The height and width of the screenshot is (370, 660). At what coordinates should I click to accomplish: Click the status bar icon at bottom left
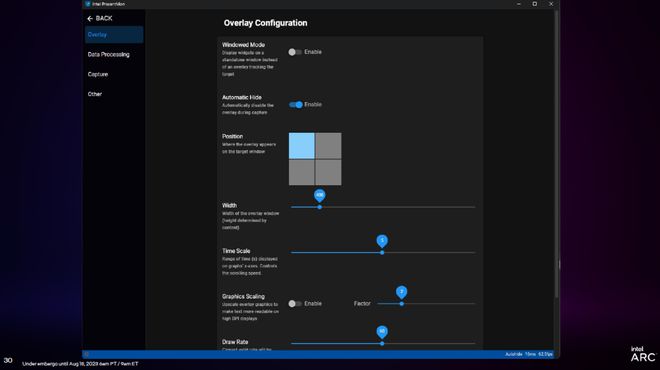pyautogui.click(x=86, y=354)
